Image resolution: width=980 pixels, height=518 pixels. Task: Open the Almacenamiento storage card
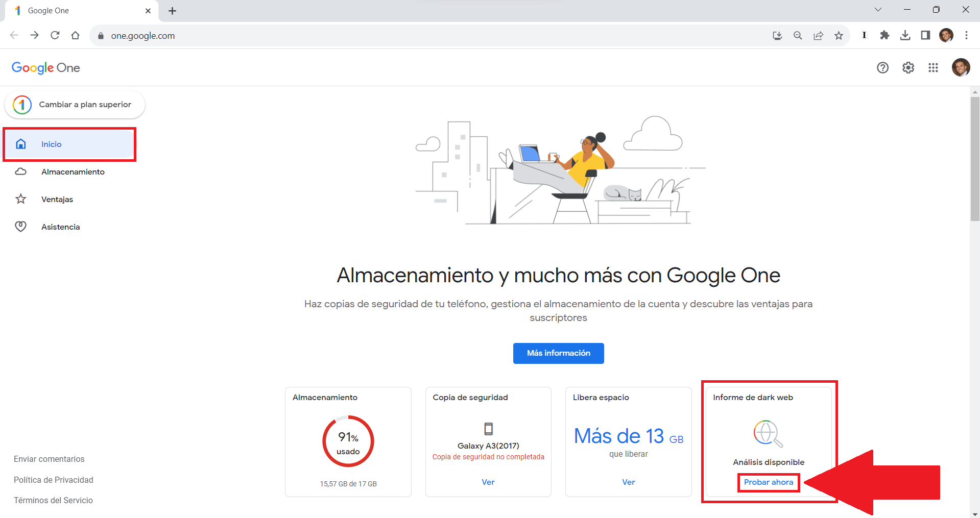click(x=348, y=442)
